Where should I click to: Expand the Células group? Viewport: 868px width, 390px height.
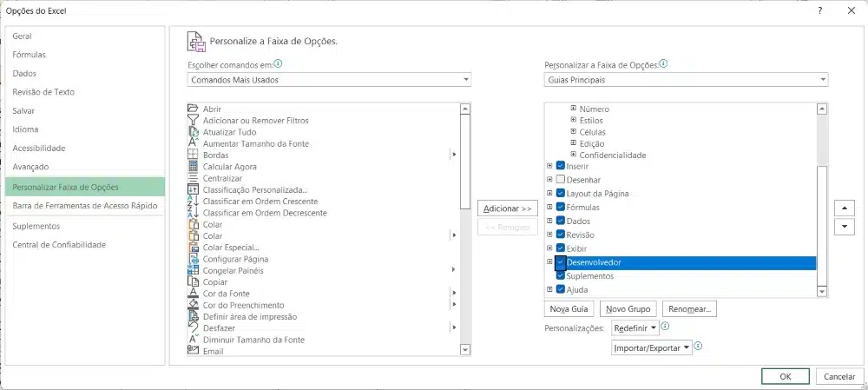[x=574, y=131]
